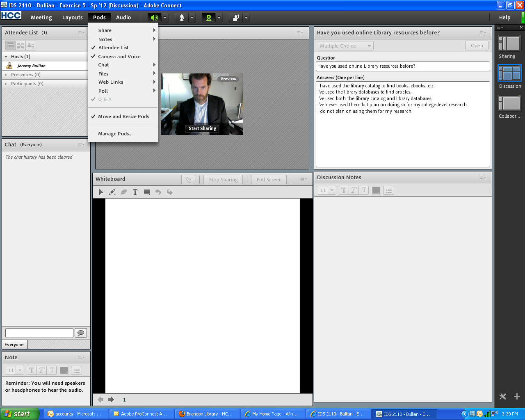
Task: Click the Open poll button
Action: click(x=477, y=46)
